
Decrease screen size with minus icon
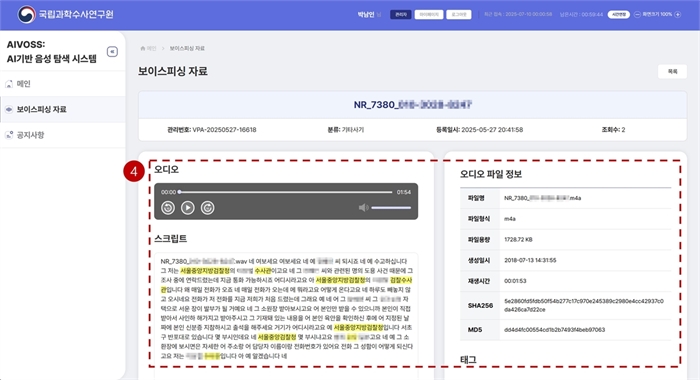click(x=637, y=14)
